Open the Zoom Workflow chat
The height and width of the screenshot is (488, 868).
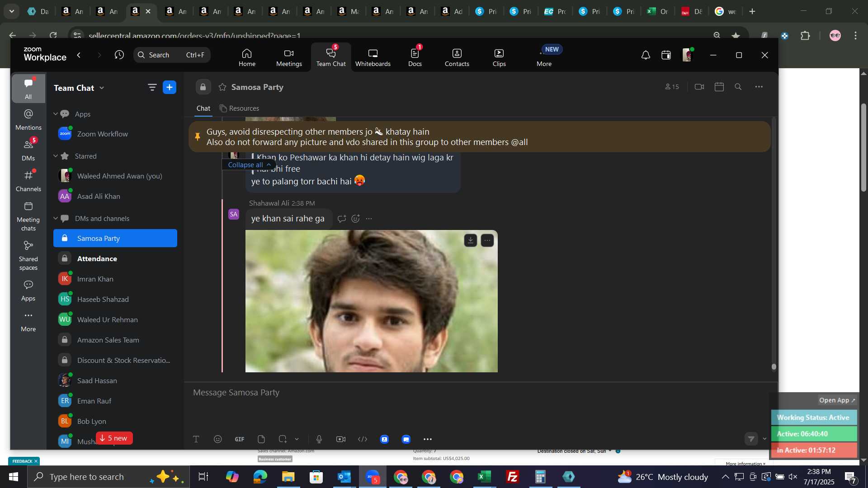pyautogui.click(x=115, y=134)
